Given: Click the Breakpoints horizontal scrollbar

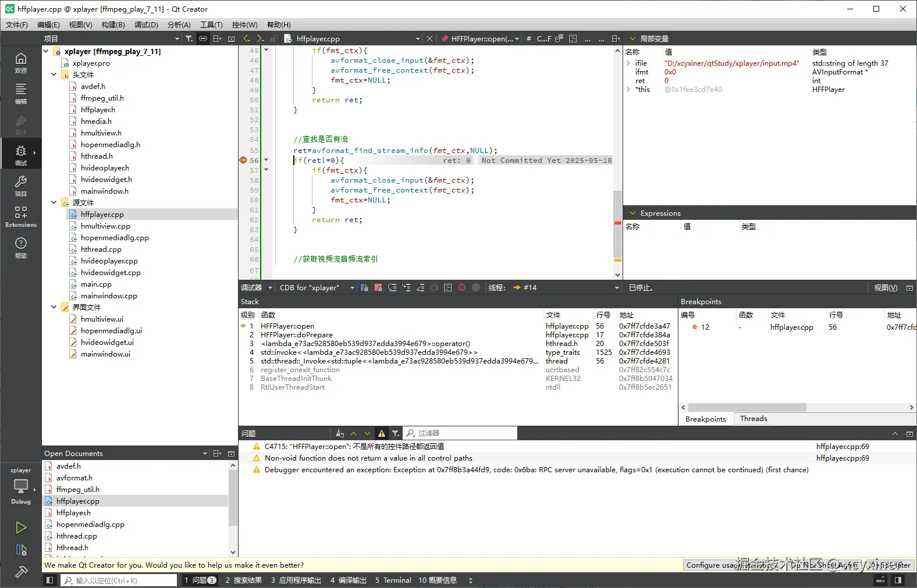Looking at the screenshot, I should [x=747, y=407].
